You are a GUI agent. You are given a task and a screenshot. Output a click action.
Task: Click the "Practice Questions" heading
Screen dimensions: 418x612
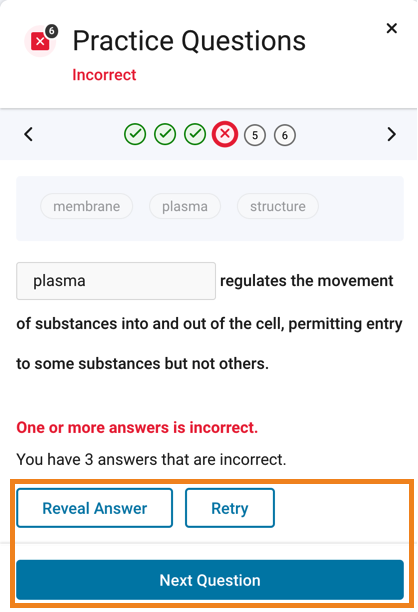click(189, 41)
